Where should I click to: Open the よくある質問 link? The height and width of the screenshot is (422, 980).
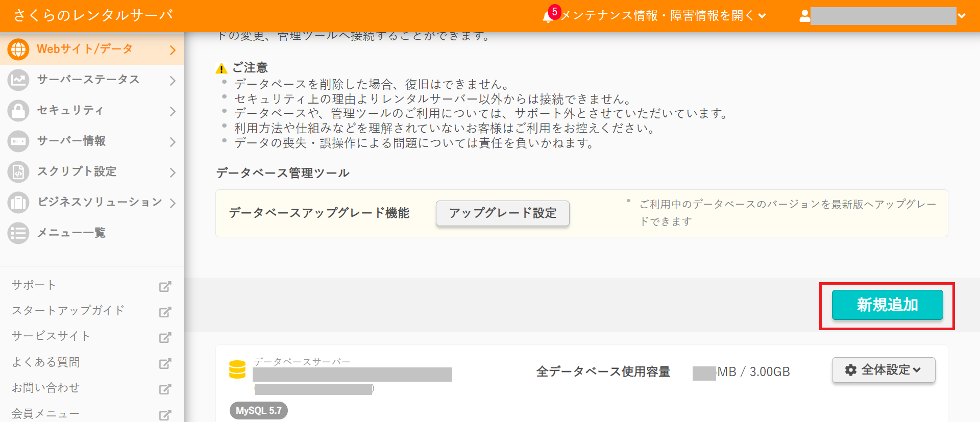click(x=45, y=362)
